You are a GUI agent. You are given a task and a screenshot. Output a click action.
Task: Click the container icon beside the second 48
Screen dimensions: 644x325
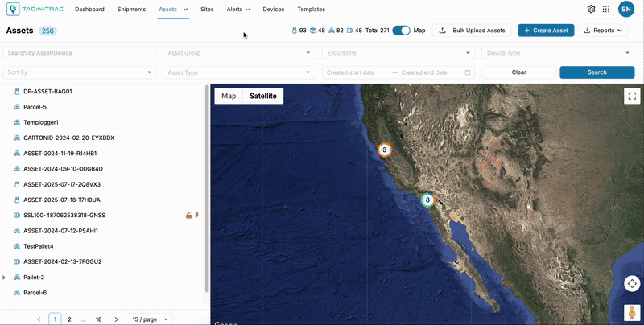(x=350, y=31)
